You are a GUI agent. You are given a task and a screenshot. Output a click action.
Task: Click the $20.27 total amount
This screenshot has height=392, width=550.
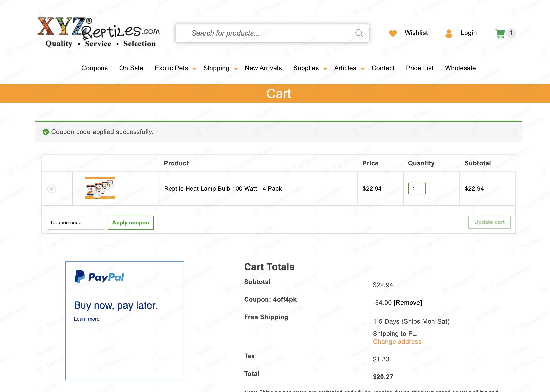[x=383, y=377]
